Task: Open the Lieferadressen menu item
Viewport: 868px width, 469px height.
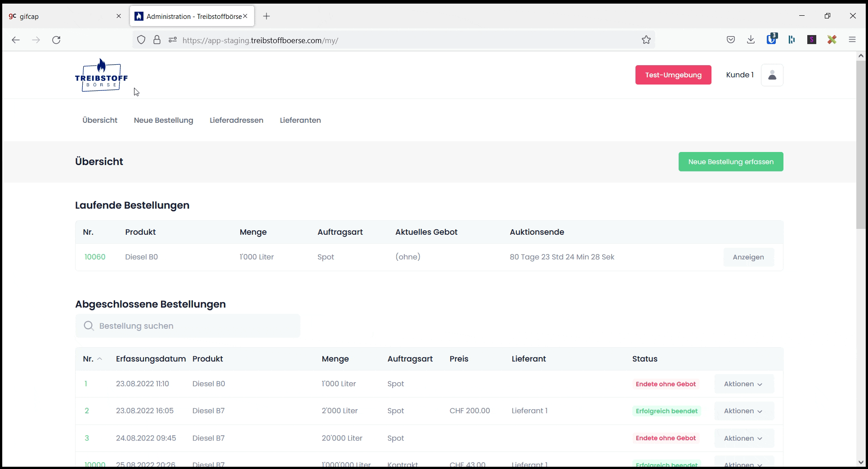Action: pos(236,121)
